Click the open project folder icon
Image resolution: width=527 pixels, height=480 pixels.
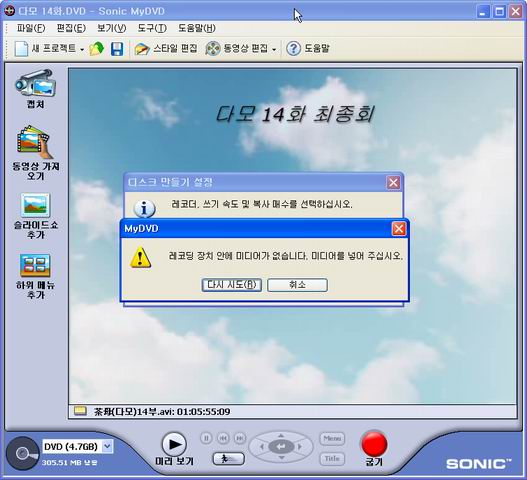pyautogui.click(x=97, y=49)
